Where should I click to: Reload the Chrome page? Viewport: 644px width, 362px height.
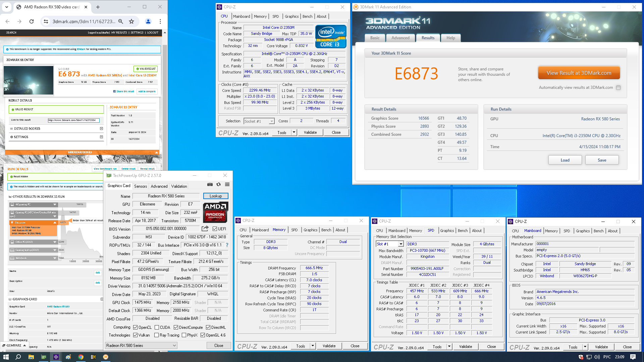pyautogui.click(x=32, y=21)
